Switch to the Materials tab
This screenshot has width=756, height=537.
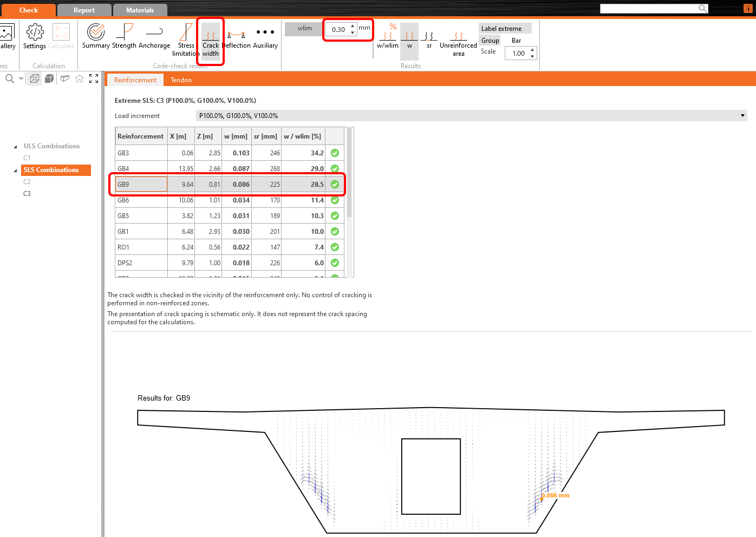[140, 10]
